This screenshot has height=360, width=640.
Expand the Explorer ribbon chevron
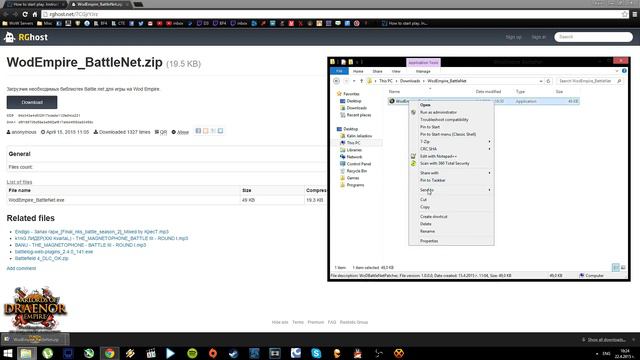tap(617, 71)
